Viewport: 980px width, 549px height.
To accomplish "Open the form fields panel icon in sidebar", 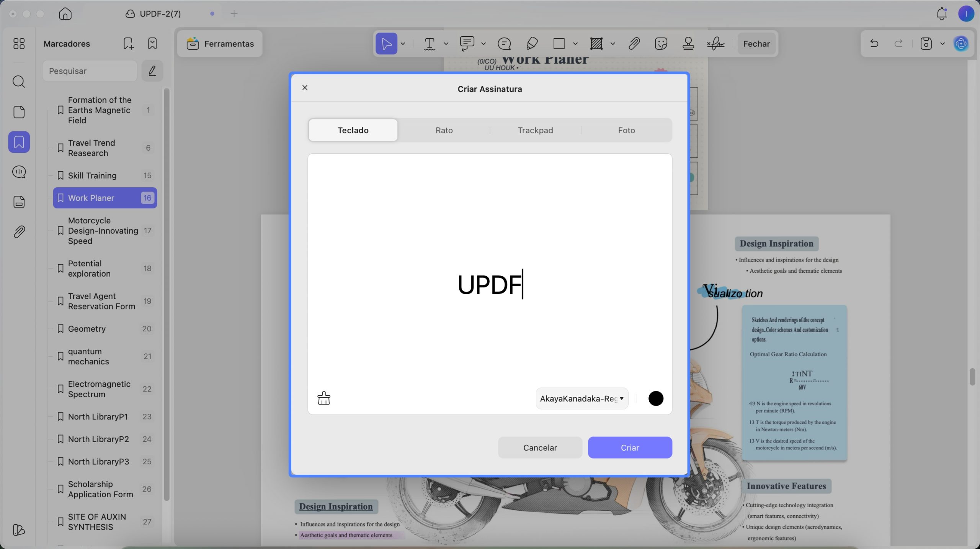I will coord(19,202).
